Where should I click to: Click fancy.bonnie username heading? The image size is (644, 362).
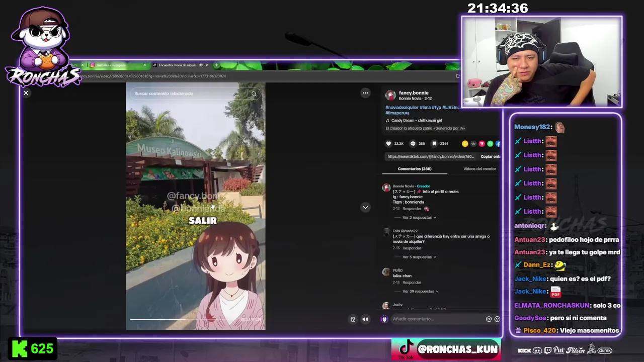414,93
